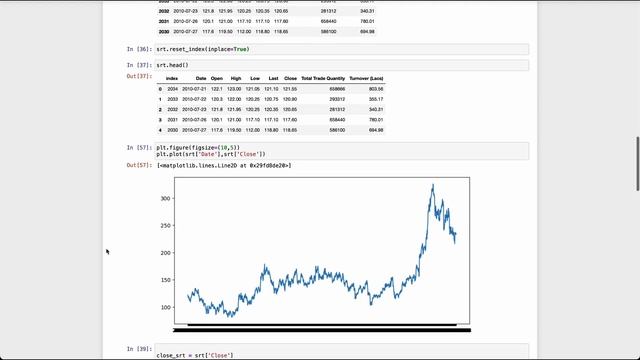Image resolution: width=640 pixels, height=360 pixels.
Task: Click the srt.reset_index(inplace=True) code cell
Action: pyautogui.click(x=342, y=49)
